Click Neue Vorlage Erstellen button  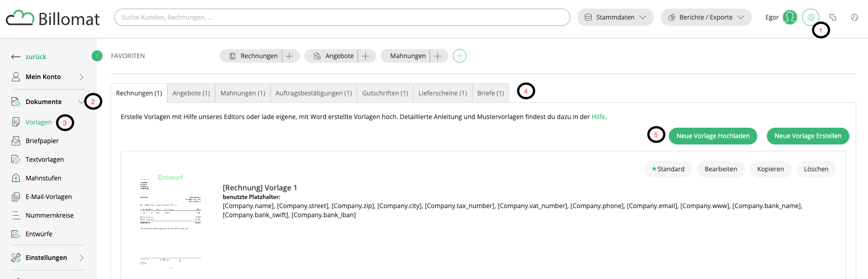[x=808, y=136]
